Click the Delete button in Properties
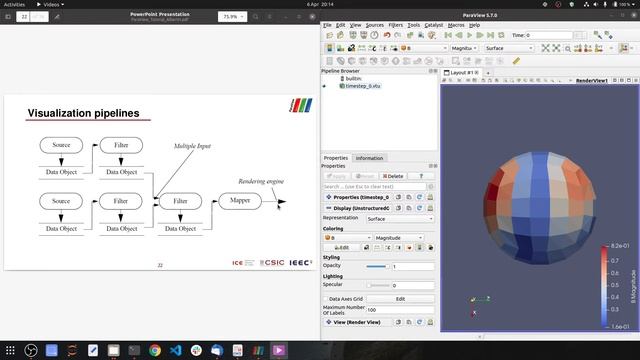640x360 pixels. click(393, 176)
